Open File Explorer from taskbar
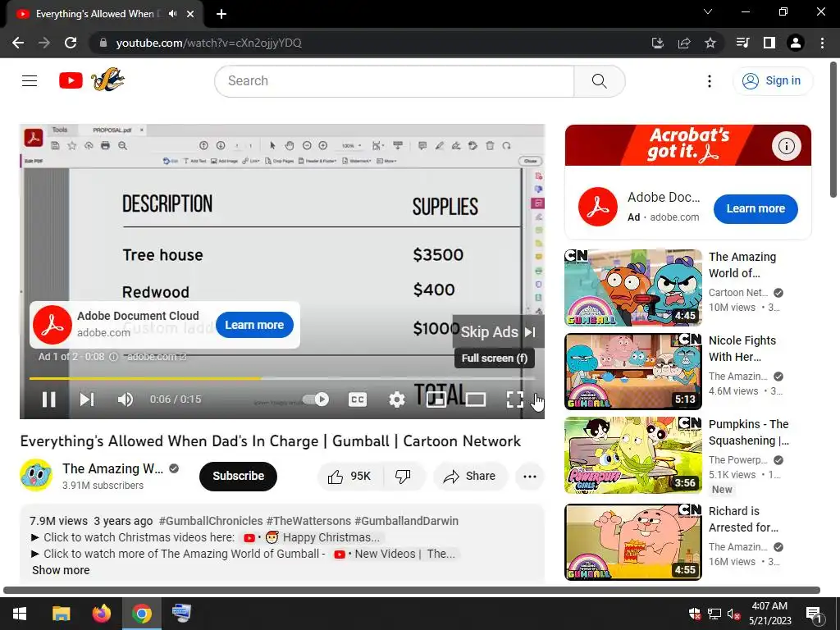 pos(61,614)
